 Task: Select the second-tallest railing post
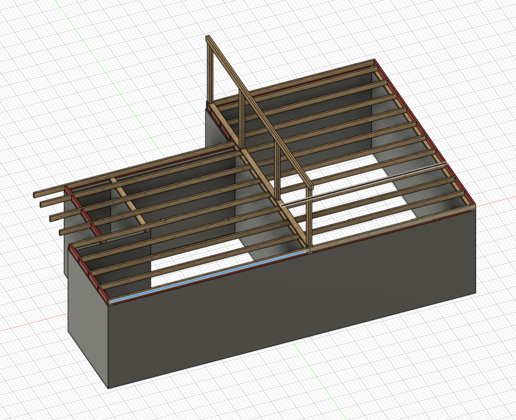click(x=242, y=120)
